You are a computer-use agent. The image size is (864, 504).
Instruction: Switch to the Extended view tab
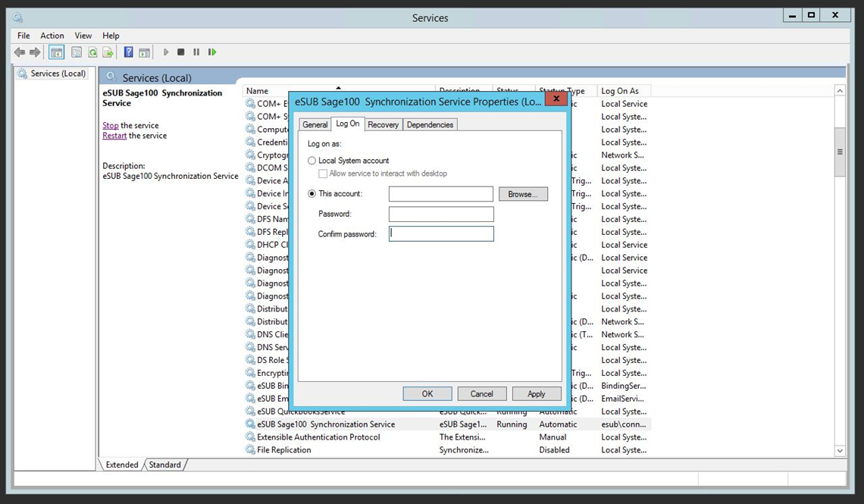tap(122, 465)
